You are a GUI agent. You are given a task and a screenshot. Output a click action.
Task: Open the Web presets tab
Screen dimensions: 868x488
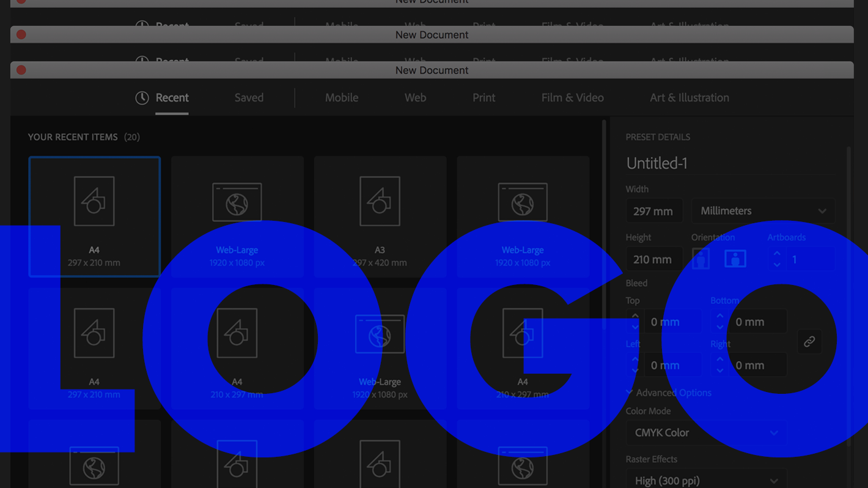415,98
